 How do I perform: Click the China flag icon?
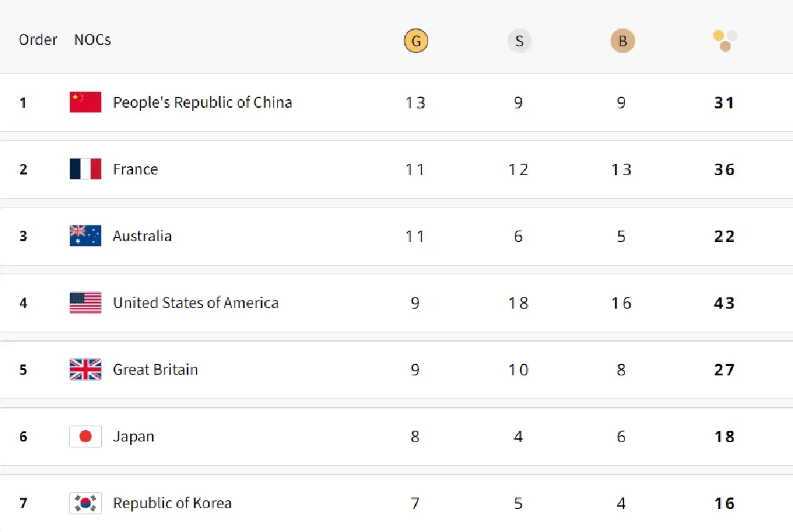pos(85,102)
